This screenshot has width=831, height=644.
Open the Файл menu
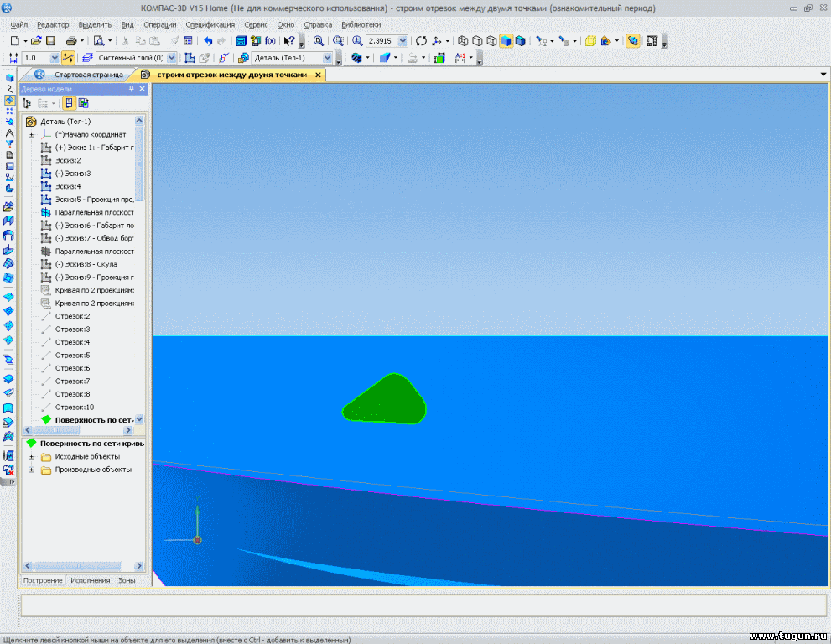click(x=19, y=24)
